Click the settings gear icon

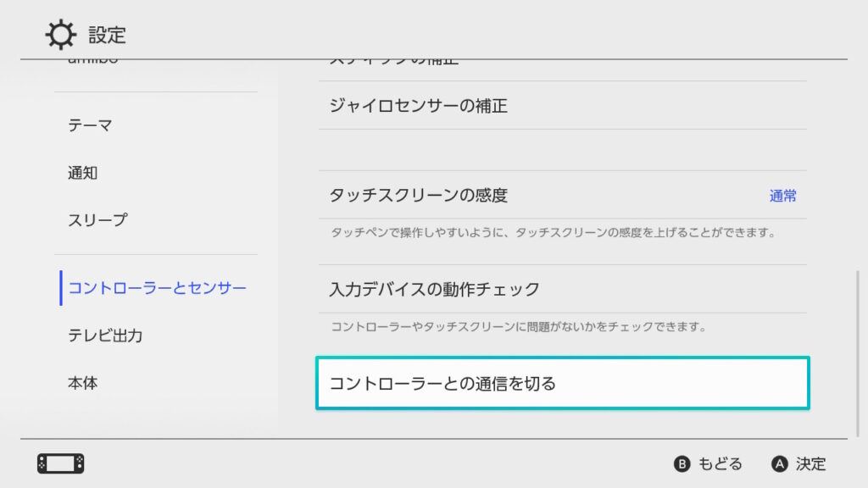pos(60,34)
